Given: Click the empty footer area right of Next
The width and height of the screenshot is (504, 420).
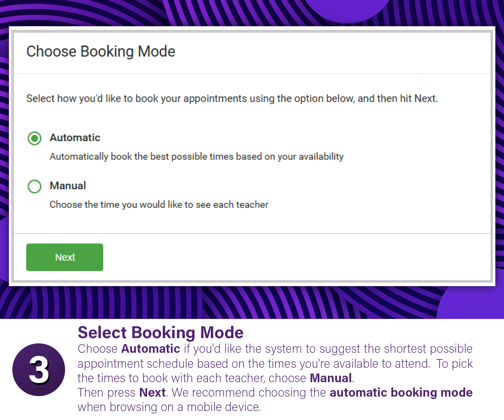Looking at the screenshot, I should click(289, 257).
